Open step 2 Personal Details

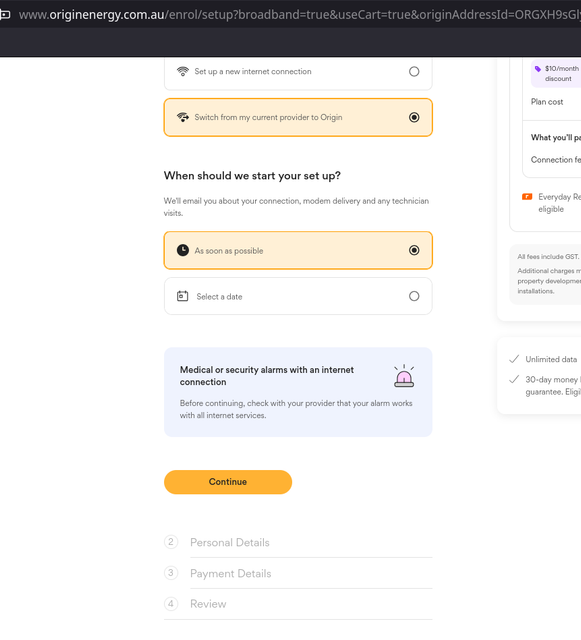[x=230, y=543]
